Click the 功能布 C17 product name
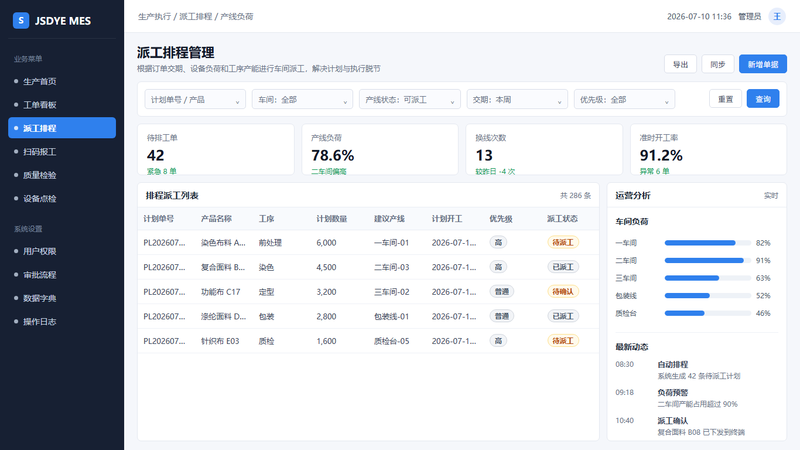 (x=220, y=292)
